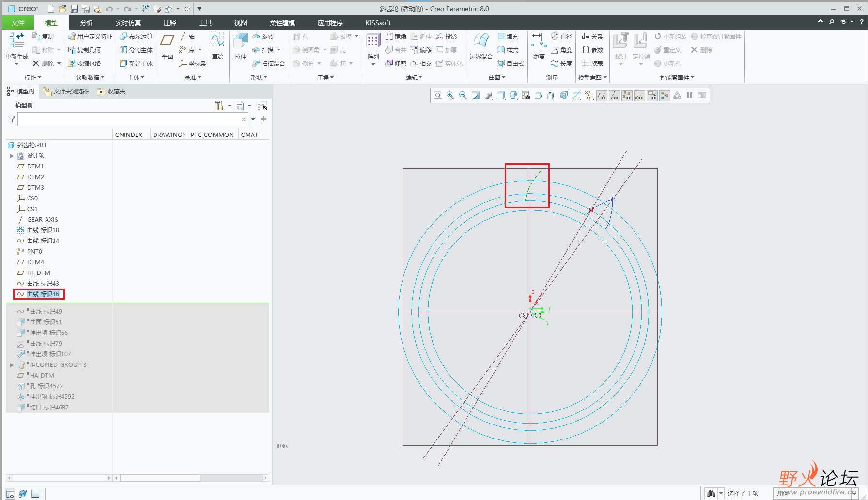Click the 收缩包络 button

pos(85,64)
